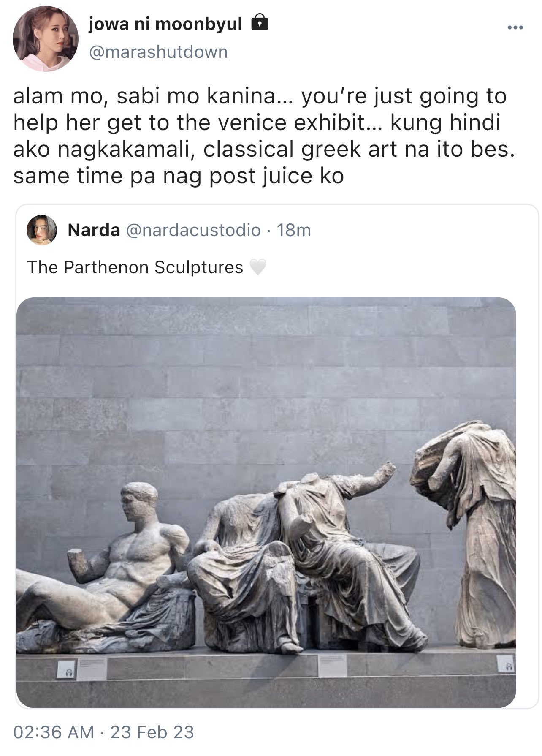Click the main tweet text about venice exhibit

pos(264,136)
